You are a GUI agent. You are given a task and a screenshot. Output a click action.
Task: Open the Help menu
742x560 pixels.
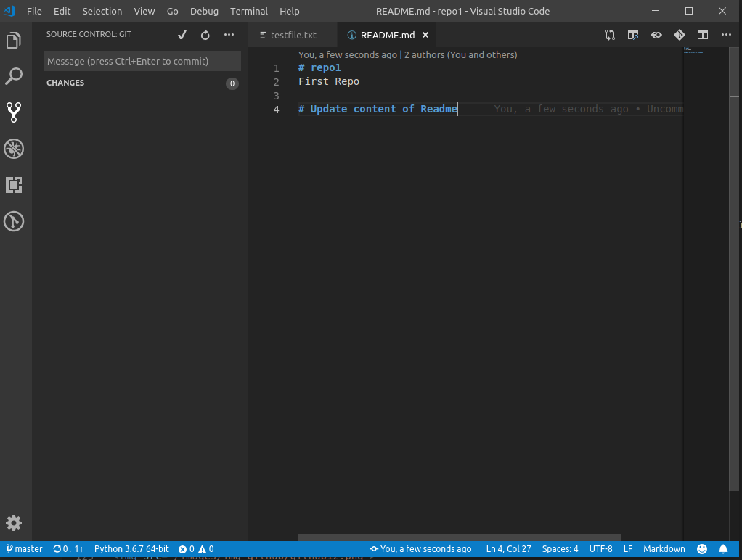tap(289, 11)
